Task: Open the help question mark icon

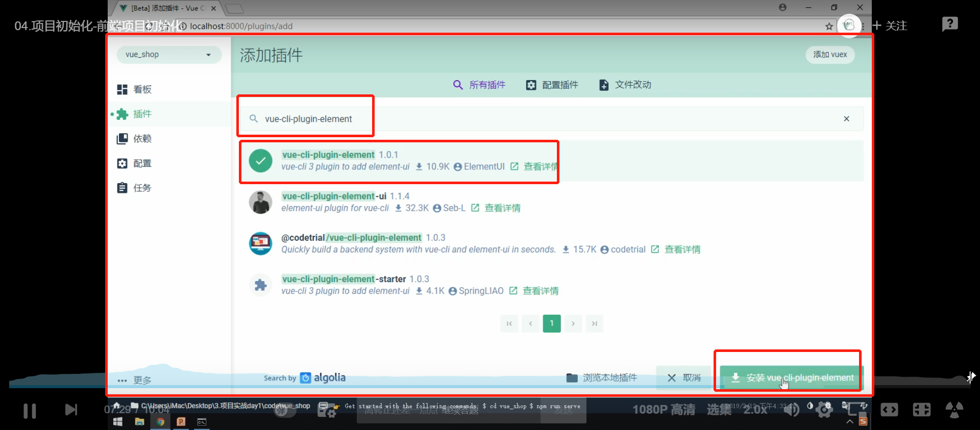Action: click(950, 24)
